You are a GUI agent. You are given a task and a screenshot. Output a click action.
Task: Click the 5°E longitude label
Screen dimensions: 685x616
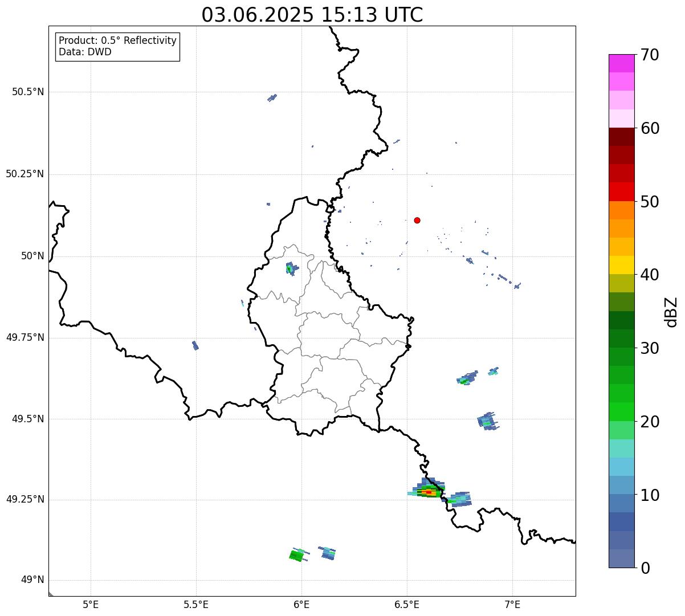pyautogui.click(x=91, y=605)
